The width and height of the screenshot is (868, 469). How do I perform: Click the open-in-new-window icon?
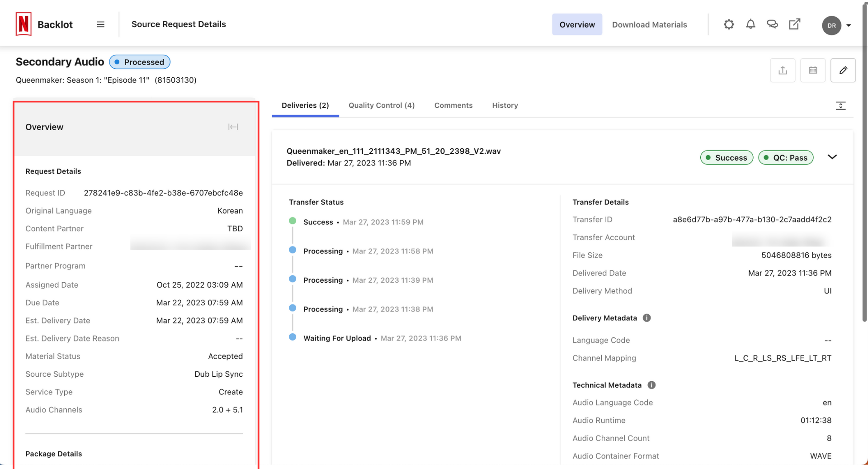tap(794, 24)
